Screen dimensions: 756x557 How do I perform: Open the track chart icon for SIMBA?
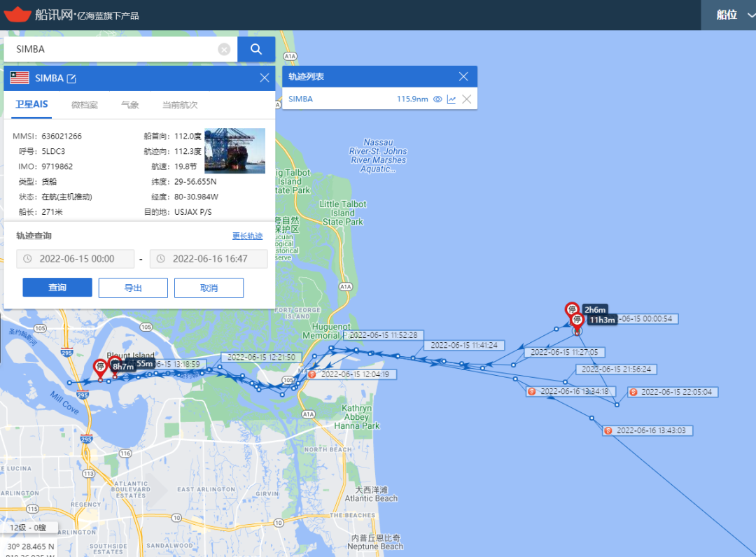click(x=451, y=99)
